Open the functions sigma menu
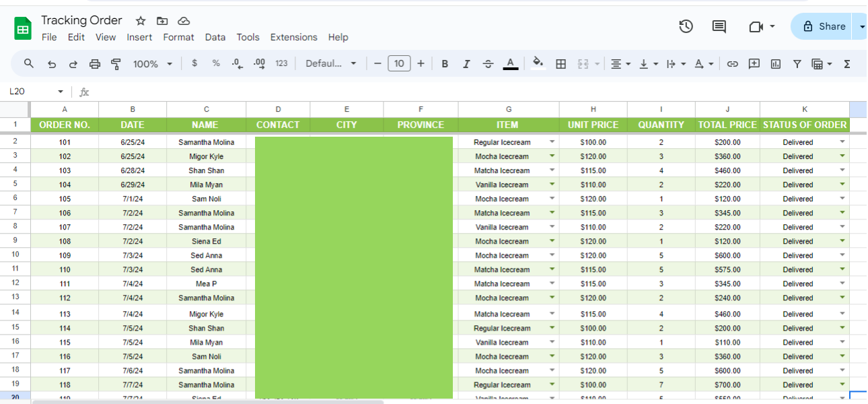Viewport: 868px width, 404px height. pos(847,64)
